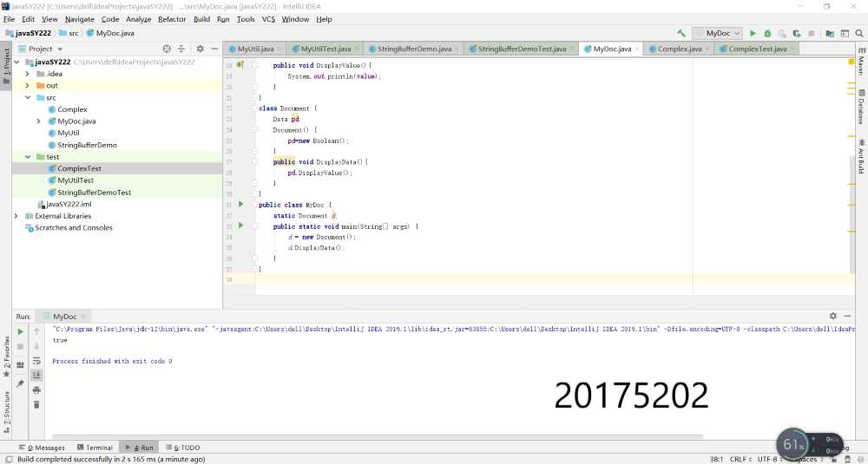Toggle the 1: Project tool window button
Image resolution: width=868 pixels, height=464 pixels.
[x=6, y=67]
